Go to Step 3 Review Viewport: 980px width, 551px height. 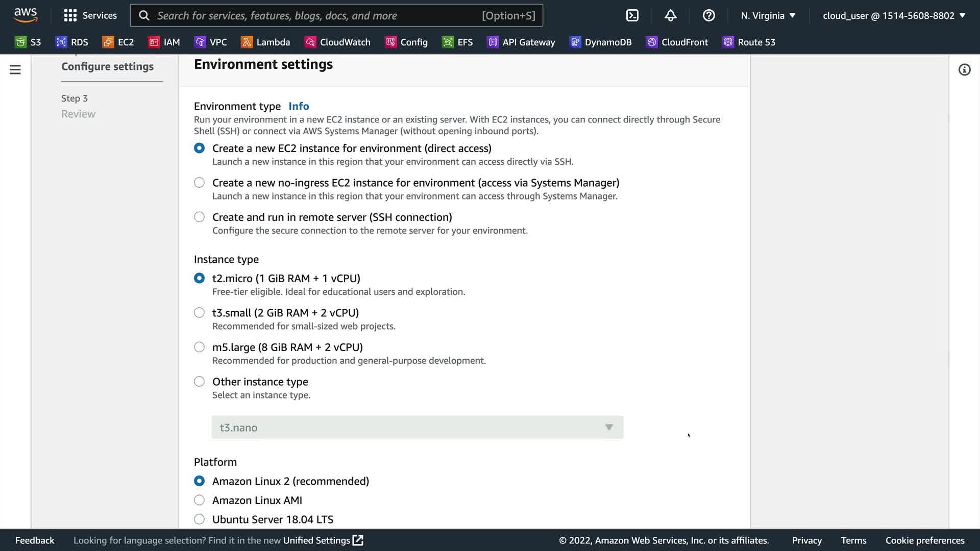pos(78,114)
